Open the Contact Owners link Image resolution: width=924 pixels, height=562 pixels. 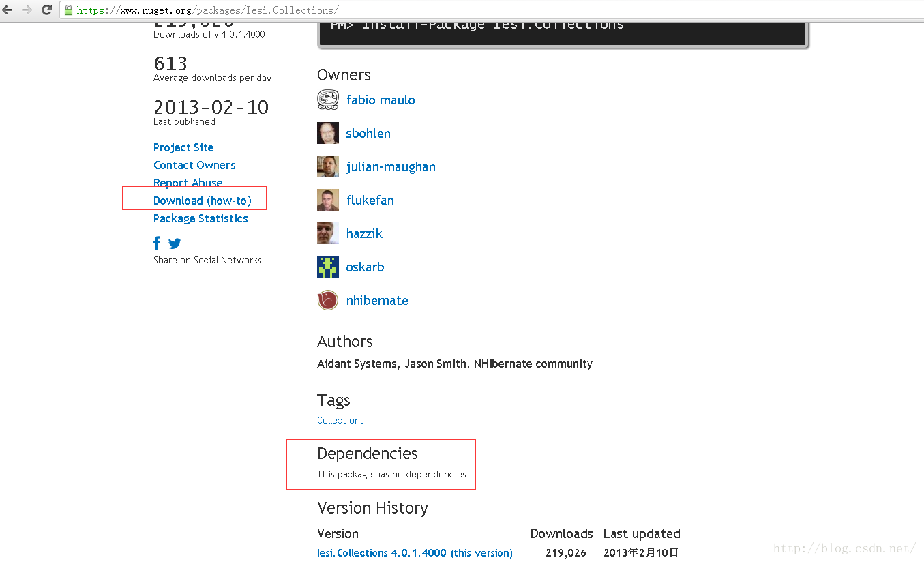click(194, 165)
